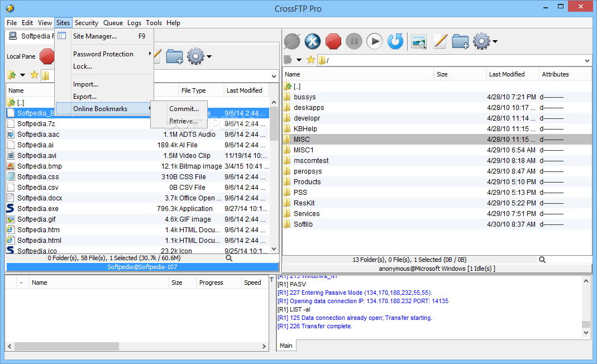597x364 pixels.
Task: Click the image preview icon in remote toolbar
Action: [419, 41]
